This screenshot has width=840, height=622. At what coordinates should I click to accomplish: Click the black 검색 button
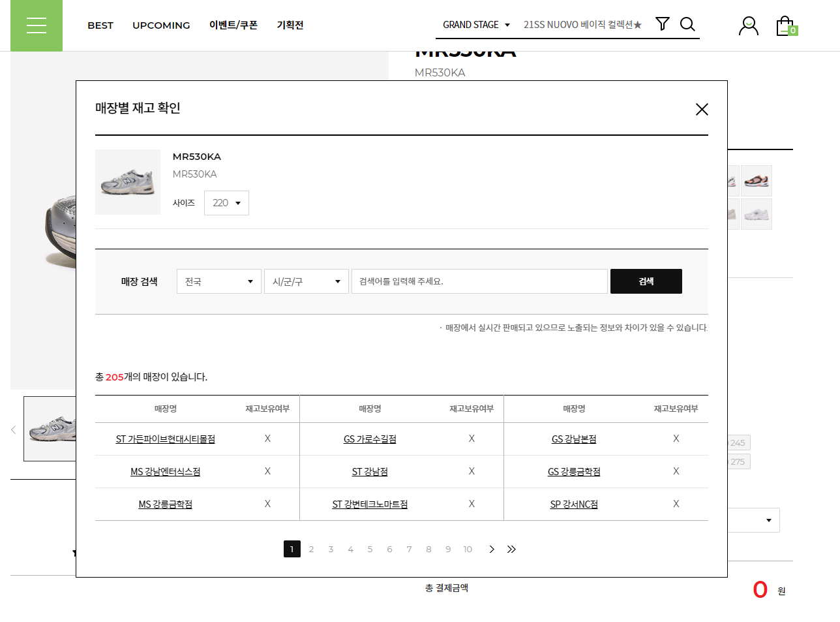pos(646,281)
